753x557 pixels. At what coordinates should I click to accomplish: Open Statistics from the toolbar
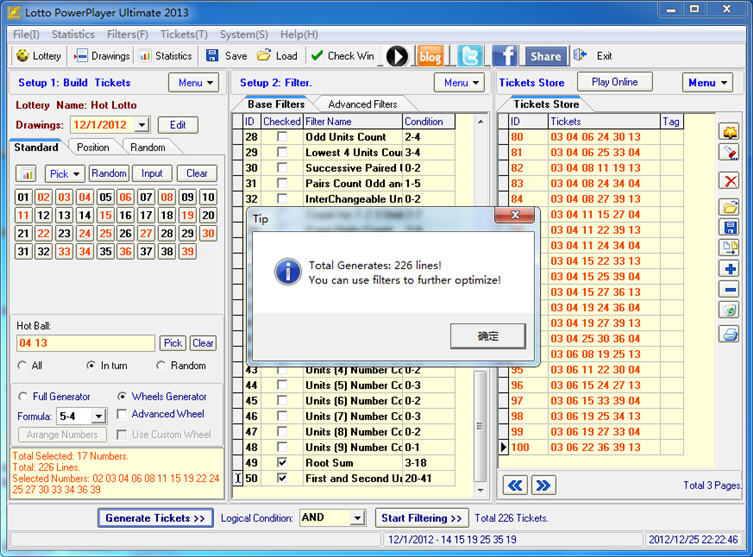click(x=166, y=56)
